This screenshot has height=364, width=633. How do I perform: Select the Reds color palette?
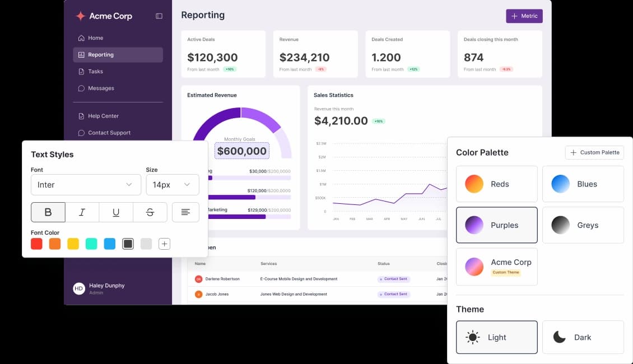(x=497, y=184)
